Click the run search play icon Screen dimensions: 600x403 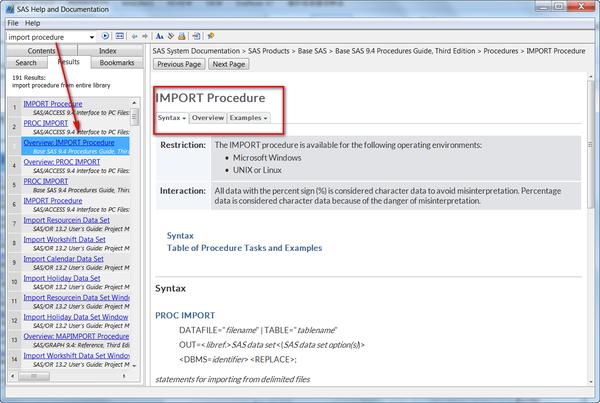click(x=105, y=36)
